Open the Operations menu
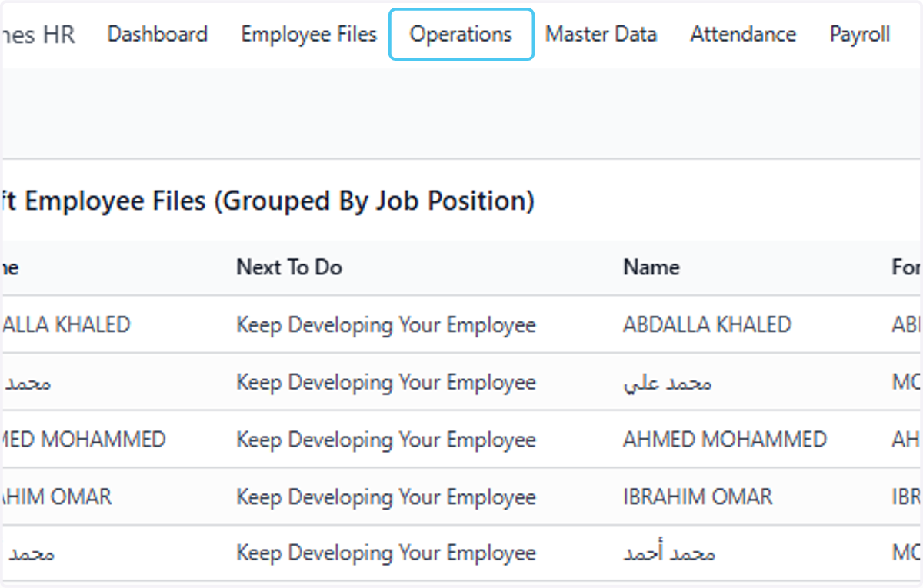Screen dimensions: 923x588 pyautogui.click(x=461, y=35)
